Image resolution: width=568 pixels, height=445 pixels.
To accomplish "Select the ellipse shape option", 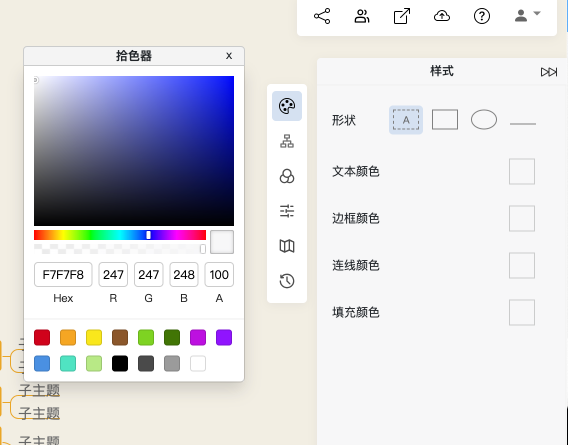I will click(484, 120).
